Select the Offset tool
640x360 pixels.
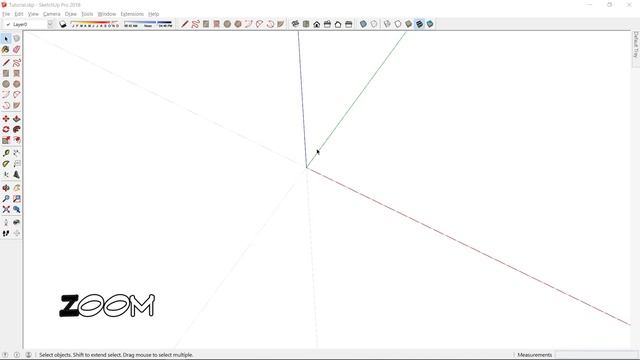[x=16, y=140]
